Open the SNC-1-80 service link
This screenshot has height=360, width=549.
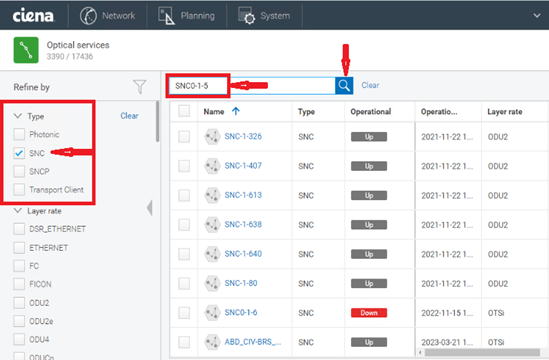(x=241, y=283)
